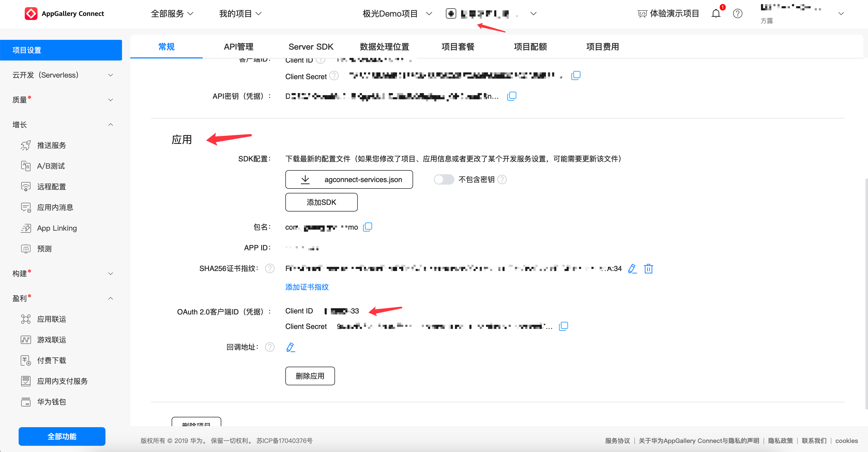Open the 全部服务 dropdown
Image resolution: width=868 pixels, height=452 pixels.
click(172, 13)
